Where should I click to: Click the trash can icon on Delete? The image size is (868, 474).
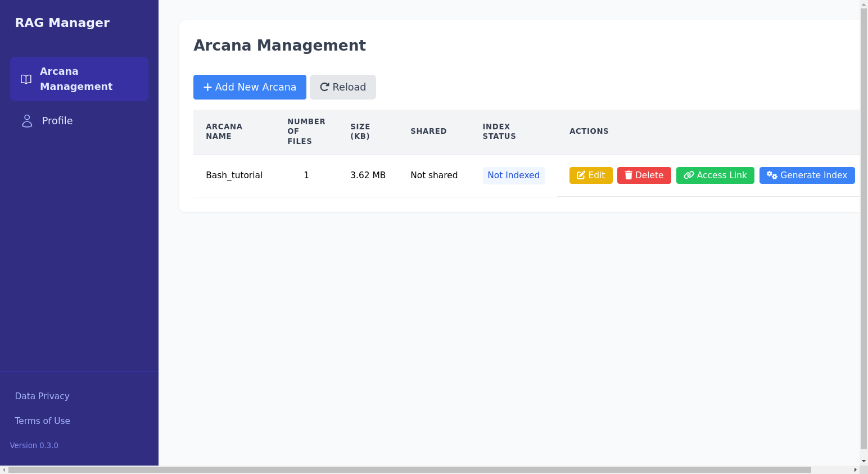coord(629,175)
